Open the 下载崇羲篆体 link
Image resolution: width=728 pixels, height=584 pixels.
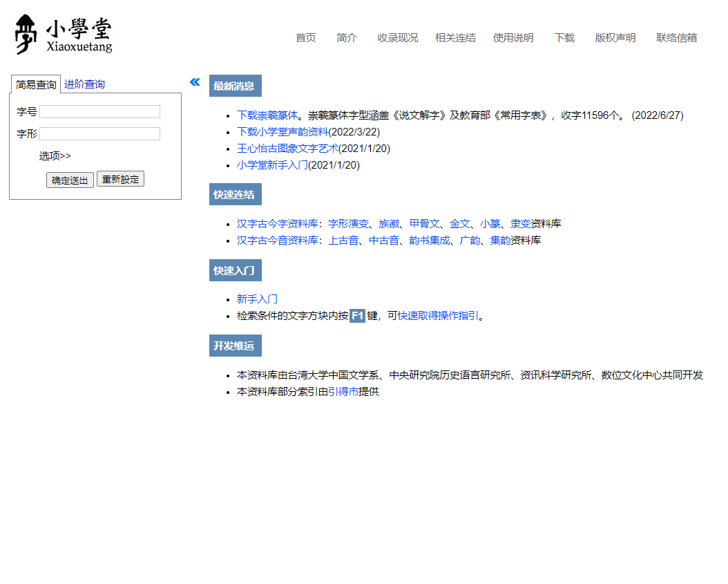tap(267, 115)
